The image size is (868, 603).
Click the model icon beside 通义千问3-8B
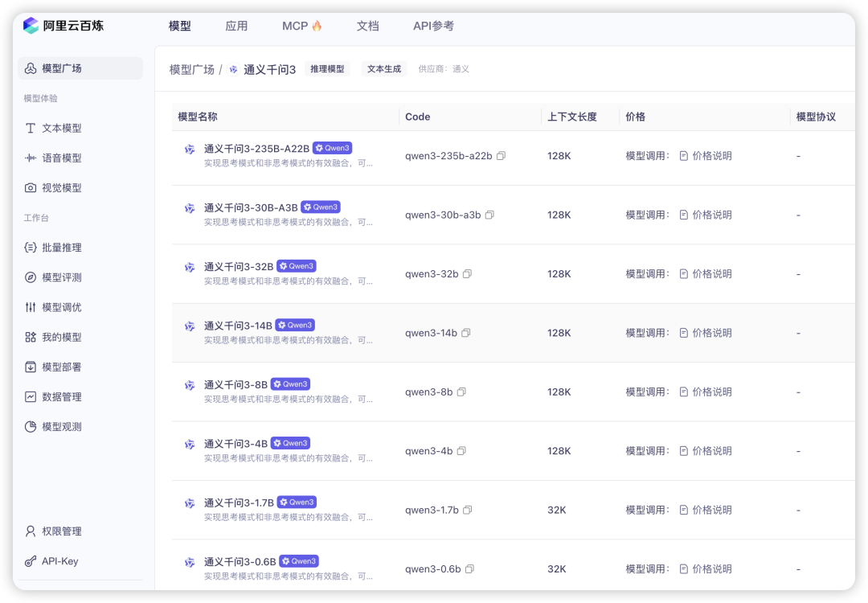[x=190, y=385]
